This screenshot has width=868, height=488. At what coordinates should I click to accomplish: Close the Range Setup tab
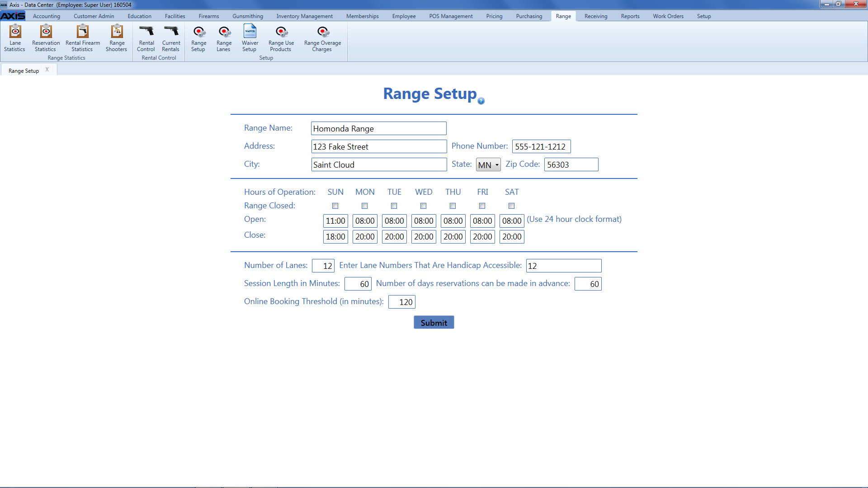47,70
